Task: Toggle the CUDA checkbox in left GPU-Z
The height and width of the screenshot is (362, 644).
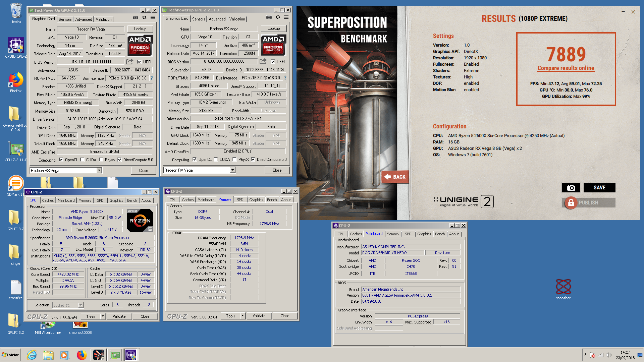Action: pos(82,160)
